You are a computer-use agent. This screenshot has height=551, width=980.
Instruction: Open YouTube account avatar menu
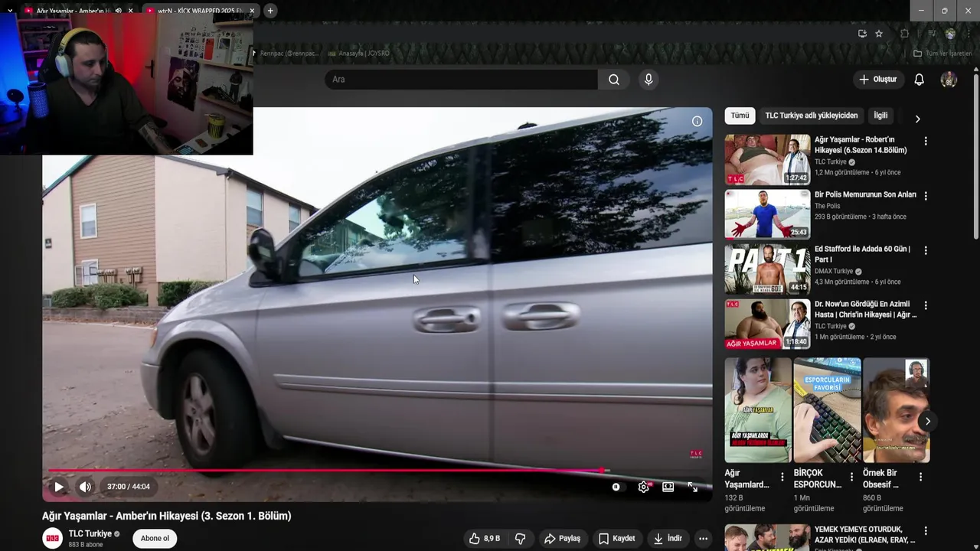click(949, 80)
